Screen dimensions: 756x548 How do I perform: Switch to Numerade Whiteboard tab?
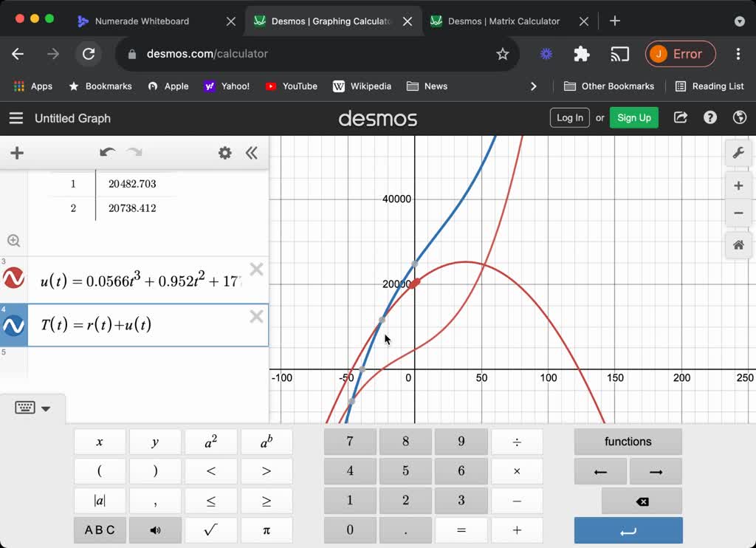[x=142, y=21]
